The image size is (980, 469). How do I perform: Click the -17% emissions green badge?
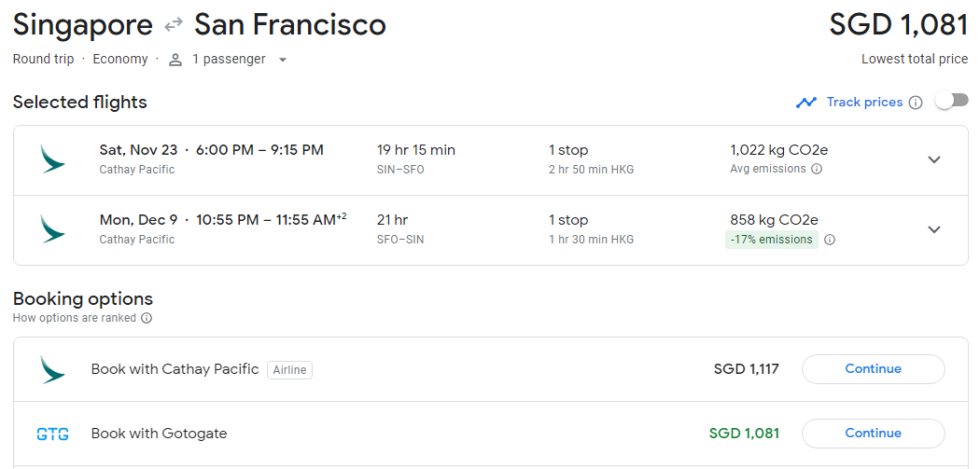point(771,240)
